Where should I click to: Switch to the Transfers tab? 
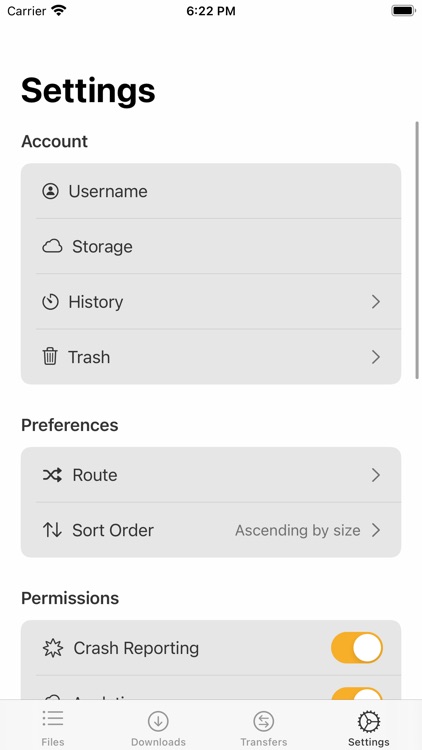264,728
